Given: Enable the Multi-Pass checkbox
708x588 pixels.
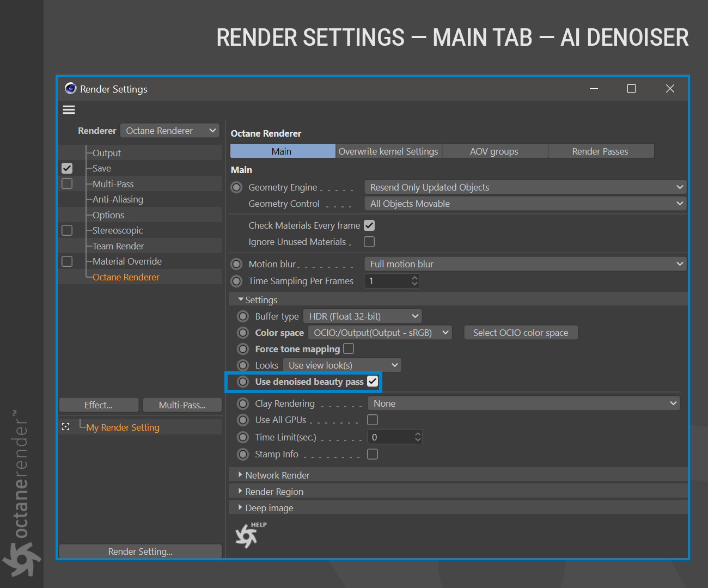Looking at the screenshot, I should coord(67,183).
